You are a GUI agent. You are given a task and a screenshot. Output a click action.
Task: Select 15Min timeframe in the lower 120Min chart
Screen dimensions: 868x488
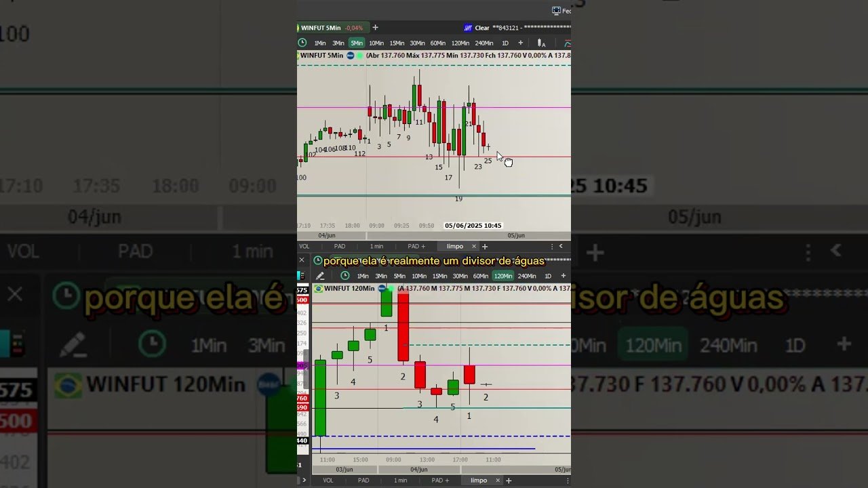(440, 276)
